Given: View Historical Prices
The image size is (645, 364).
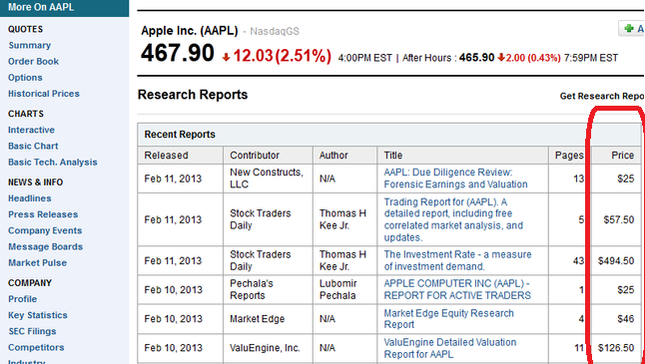Looking at the screenshot, I should tap(44, 93).
